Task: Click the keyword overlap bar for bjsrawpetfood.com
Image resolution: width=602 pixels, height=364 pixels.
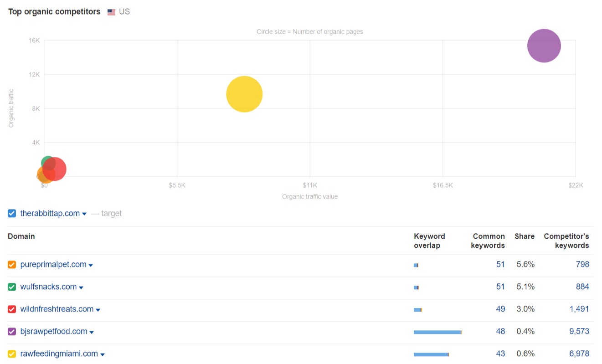Action: (437, 332)
